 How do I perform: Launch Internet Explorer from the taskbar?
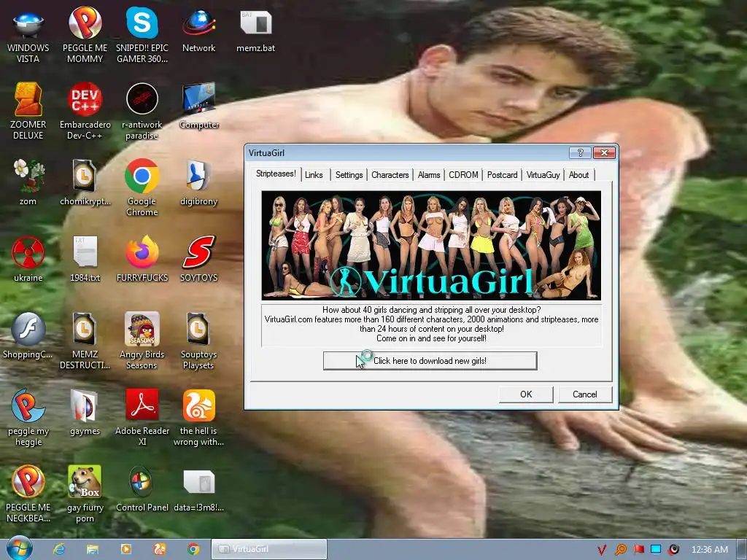point(59,549)
